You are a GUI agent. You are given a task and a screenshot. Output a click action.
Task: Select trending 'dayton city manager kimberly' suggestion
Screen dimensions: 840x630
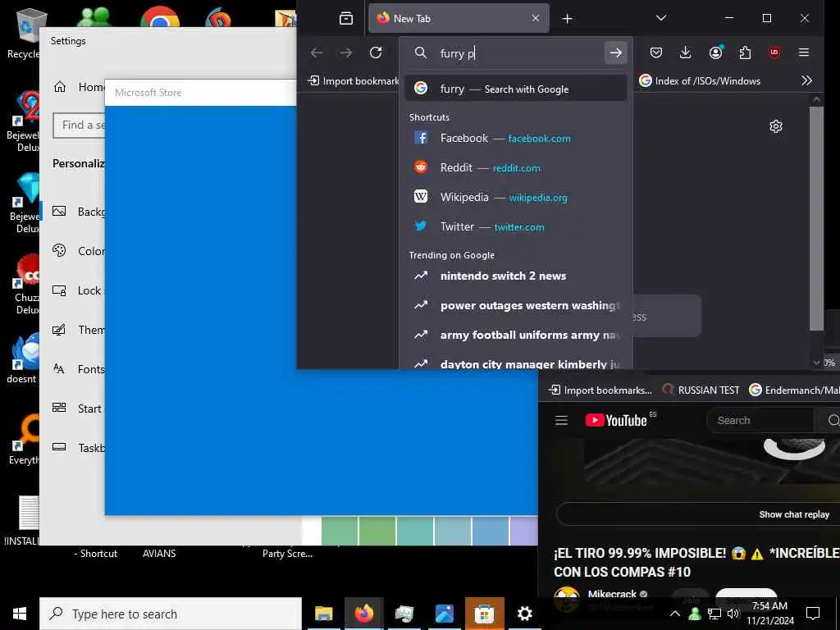pos(515,363)
